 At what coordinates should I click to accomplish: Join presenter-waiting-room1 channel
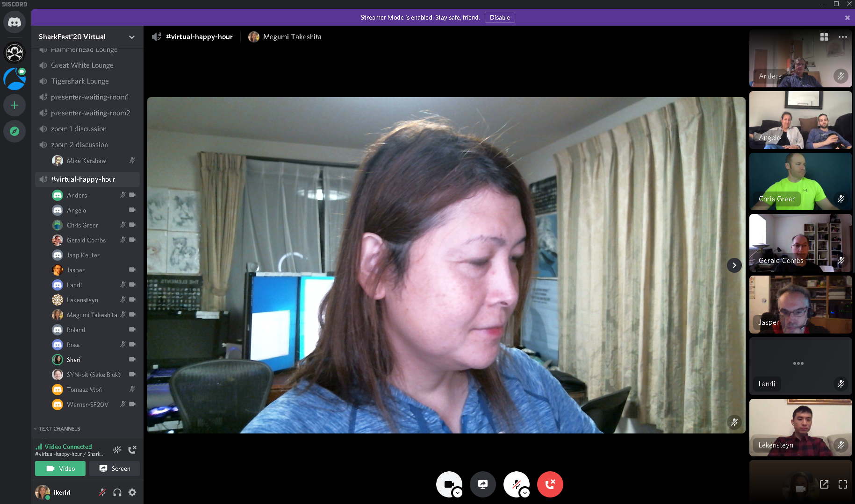coord(87,97)
